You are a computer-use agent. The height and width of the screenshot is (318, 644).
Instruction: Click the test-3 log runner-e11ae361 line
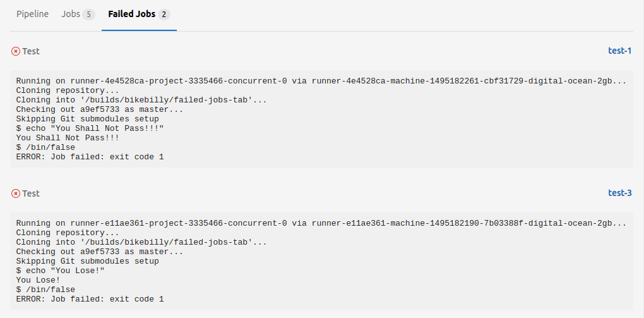click(x=321, y=223)
